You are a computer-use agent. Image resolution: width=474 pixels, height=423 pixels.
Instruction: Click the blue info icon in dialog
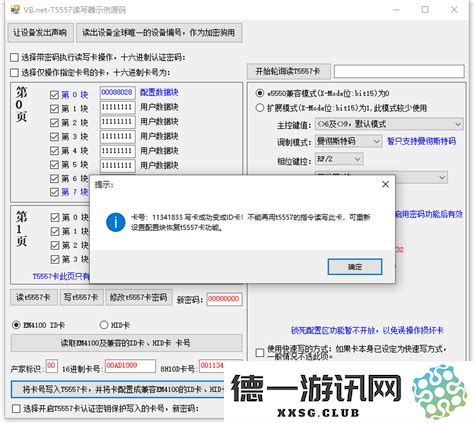pos(115,222)
